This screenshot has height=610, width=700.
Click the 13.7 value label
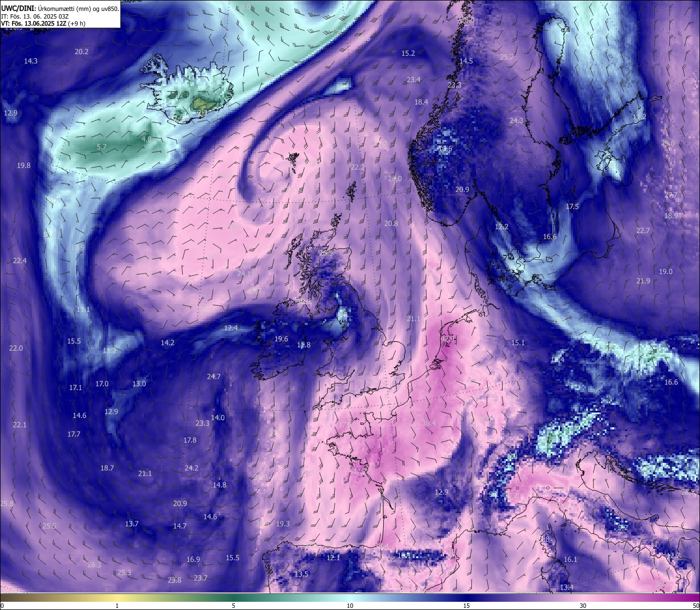click(132, 524)
